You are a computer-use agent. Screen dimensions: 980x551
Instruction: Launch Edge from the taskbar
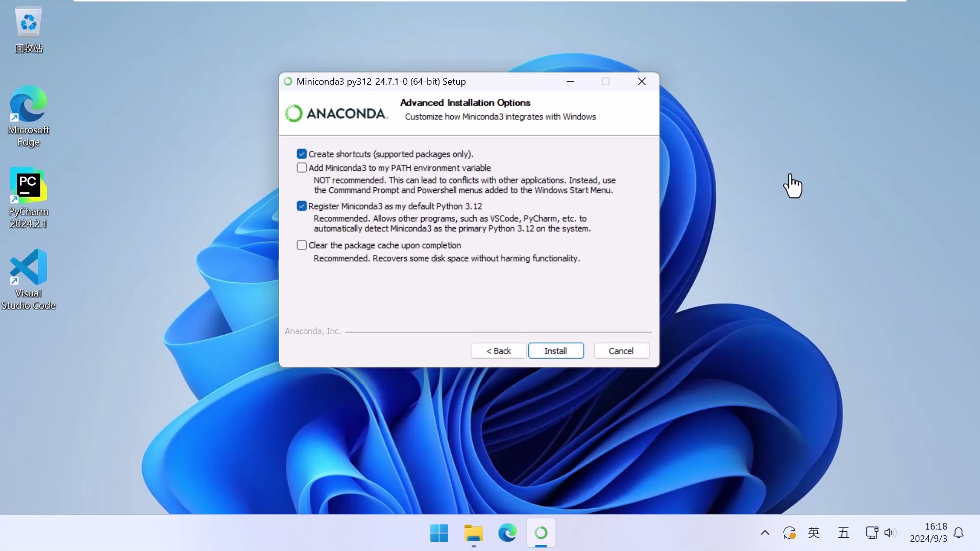pos(507,533)
